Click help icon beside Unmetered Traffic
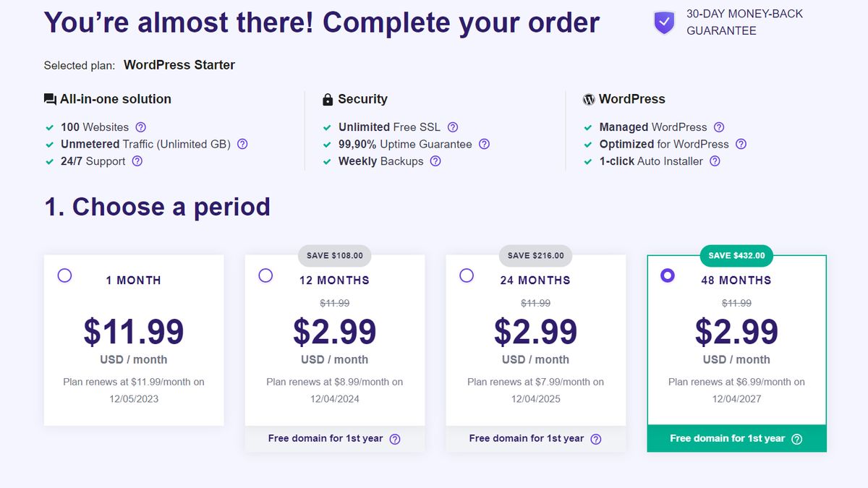 pyautogui.click(x=242, y=144)
